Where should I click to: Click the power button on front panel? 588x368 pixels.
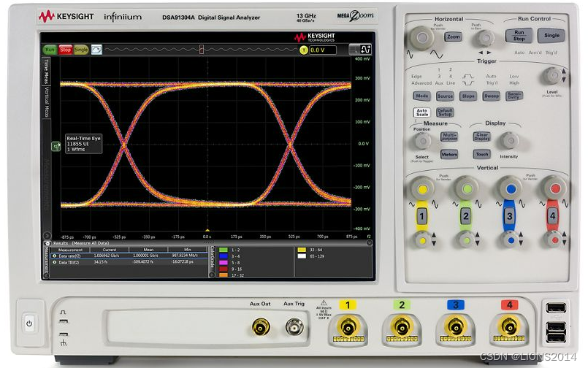29,323
